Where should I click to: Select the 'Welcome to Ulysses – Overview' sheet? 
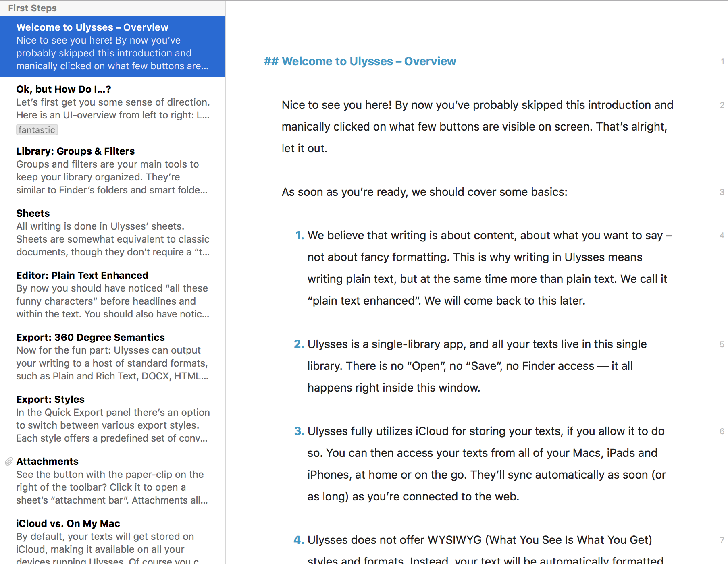pos(112,47)
